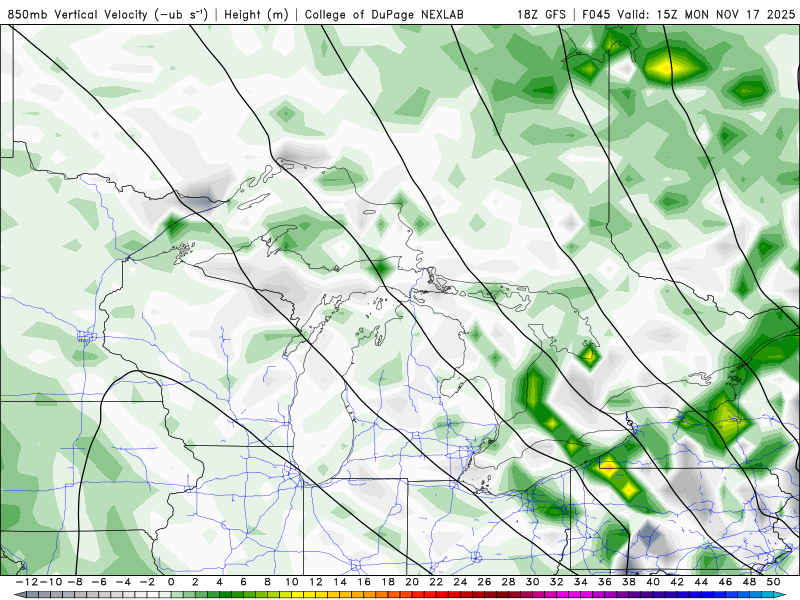Click the '18Z GFS' model run label
The height and width of the screenshot is (600, 800).
[541, 15]
